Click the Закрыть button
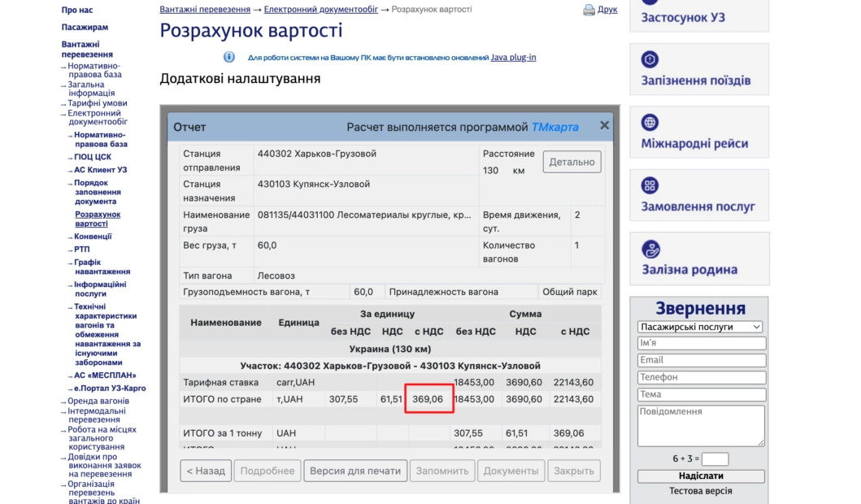The height and width of the screenshot is (504, 861). pos(573,471)
